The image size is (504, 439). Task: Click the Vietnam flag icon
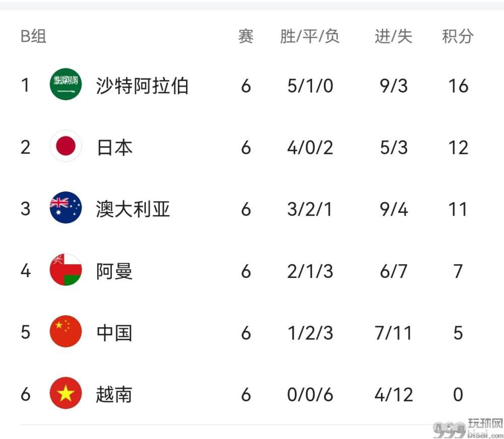pyautogui.click(x=66, y=393)
